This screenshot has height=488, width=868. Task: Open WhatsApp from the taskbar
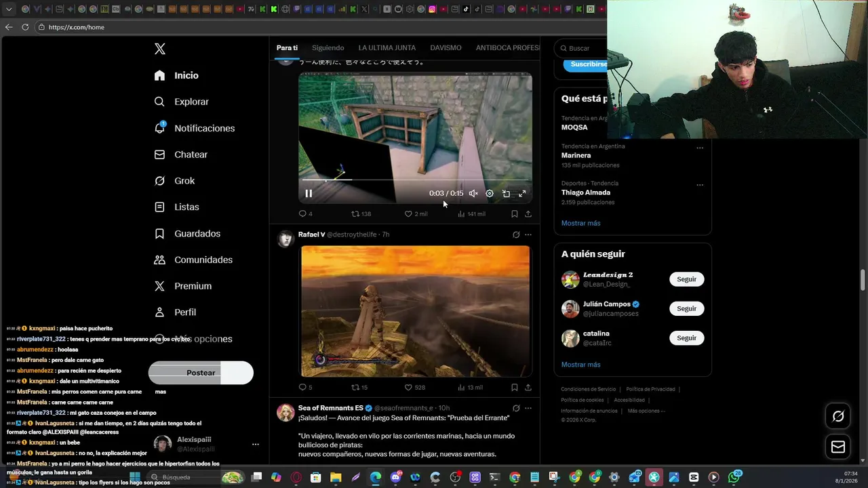(x=734, y=477)
